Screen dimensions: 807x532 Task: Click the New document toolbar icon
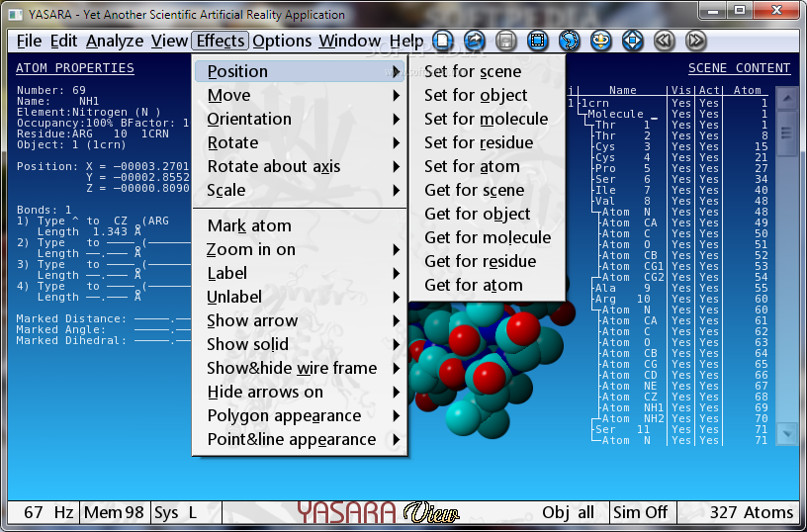pos(443,41)
